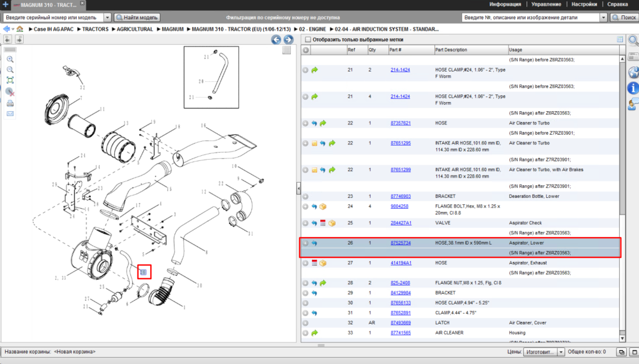Toggle add circle for BRACKET 87746903

pyautogui.click(x=305, y=197)
